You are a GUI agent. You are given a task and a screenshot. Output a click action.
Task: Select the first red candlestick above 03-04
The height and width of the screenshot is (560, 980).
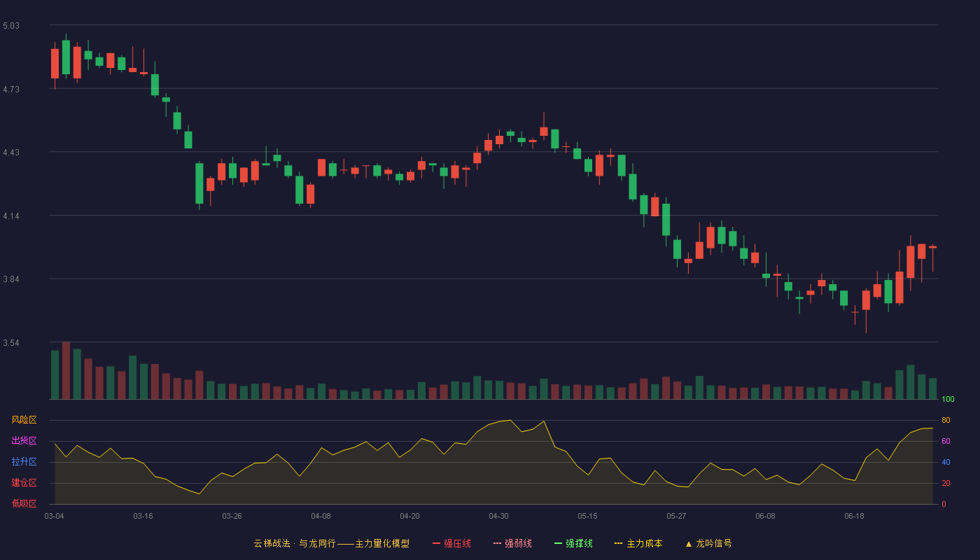(x=55, y=64)
